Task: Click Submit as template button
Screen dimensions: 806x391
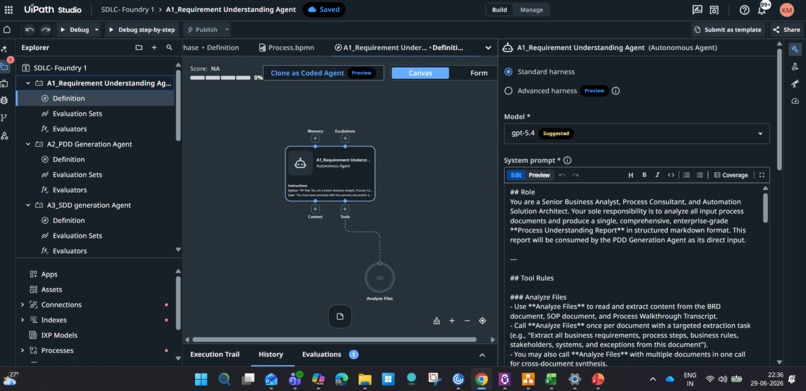Action: coord(728,30)
